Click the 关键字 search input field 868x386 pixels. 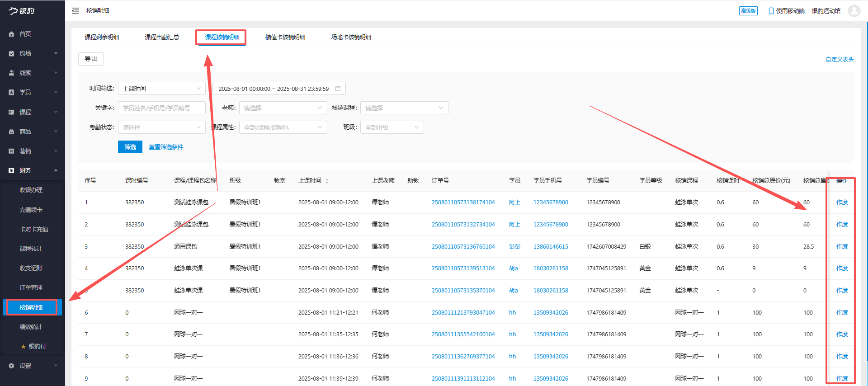click(161, 108)
